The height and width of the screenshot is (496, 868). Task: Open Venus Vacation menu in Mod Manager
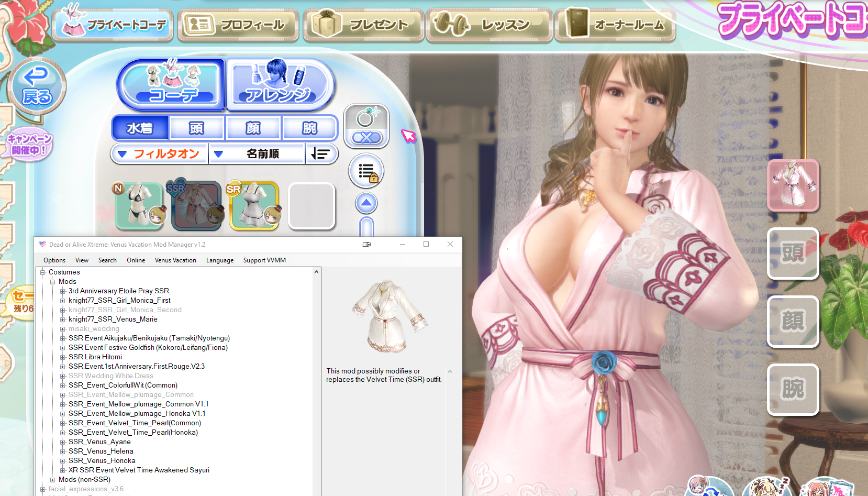(175, 260)
